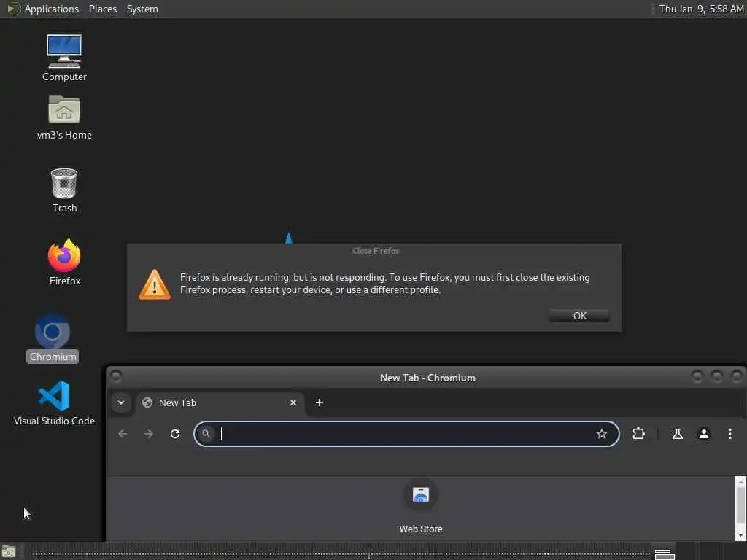
Task: Open Chromium tab search dropdown arrow
Action: click(121, 402)
